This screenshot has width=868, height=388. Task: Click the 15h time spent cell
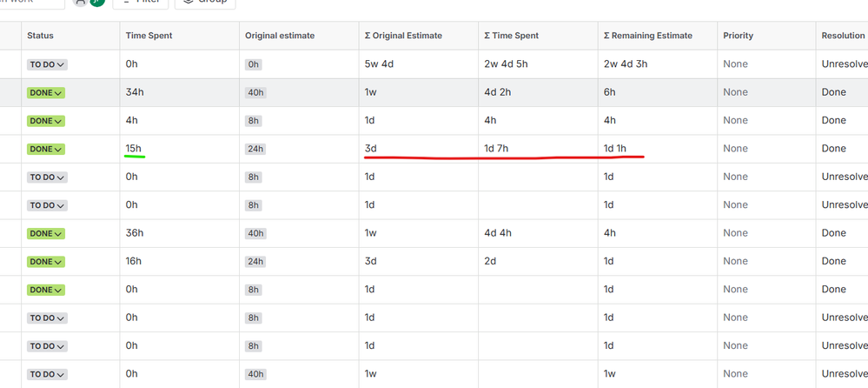pos(135,149)
